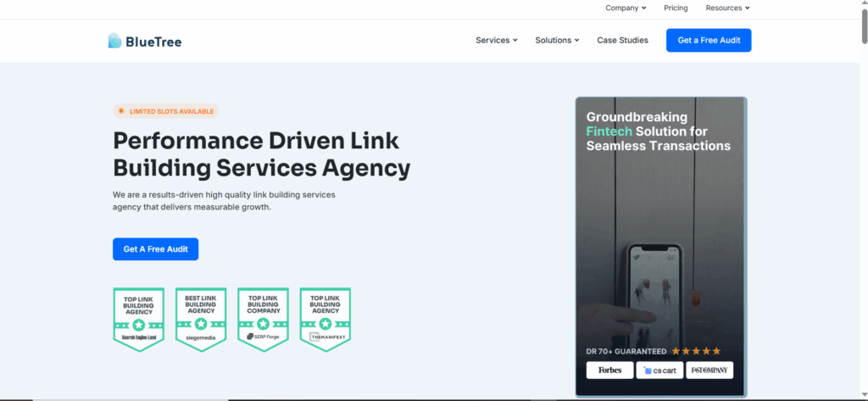Click the Forbes logo tile
The height and width of the screenshot is (401, 868).
[609, 370]
